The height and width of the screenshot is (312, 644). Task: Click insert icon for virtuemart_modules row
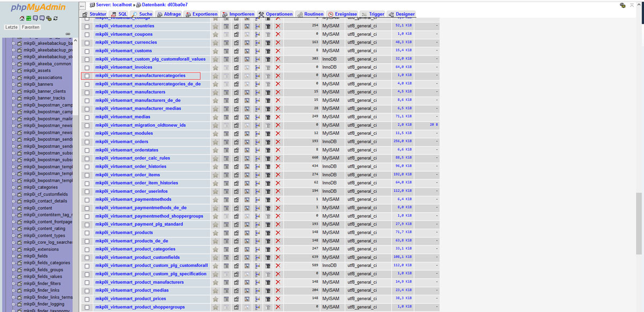[x=258, y=134]
